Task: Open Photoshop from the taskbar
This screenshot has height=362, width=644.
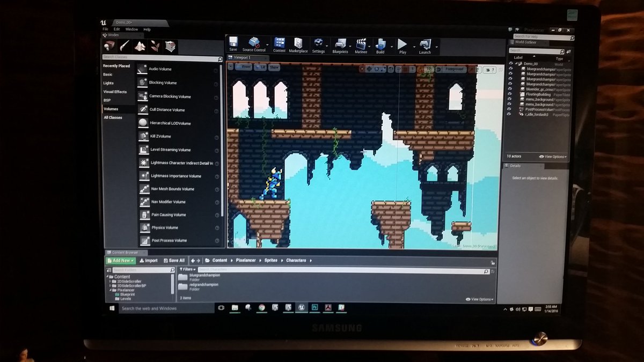Action: [314, 308]
